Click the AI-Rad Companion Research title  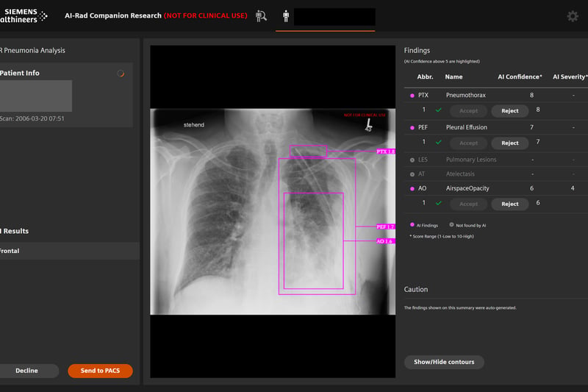(113, 15)
